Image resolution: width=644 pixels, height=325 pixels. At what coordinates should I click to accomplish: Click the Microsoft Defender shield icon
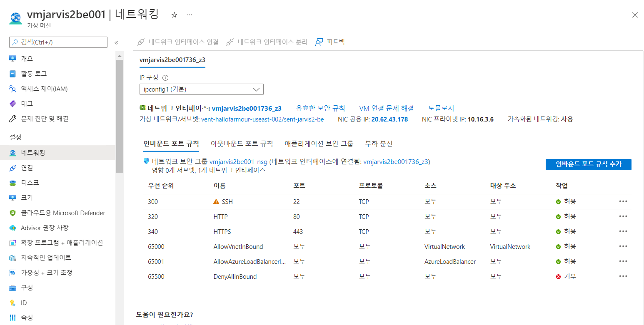pos(13,213)
